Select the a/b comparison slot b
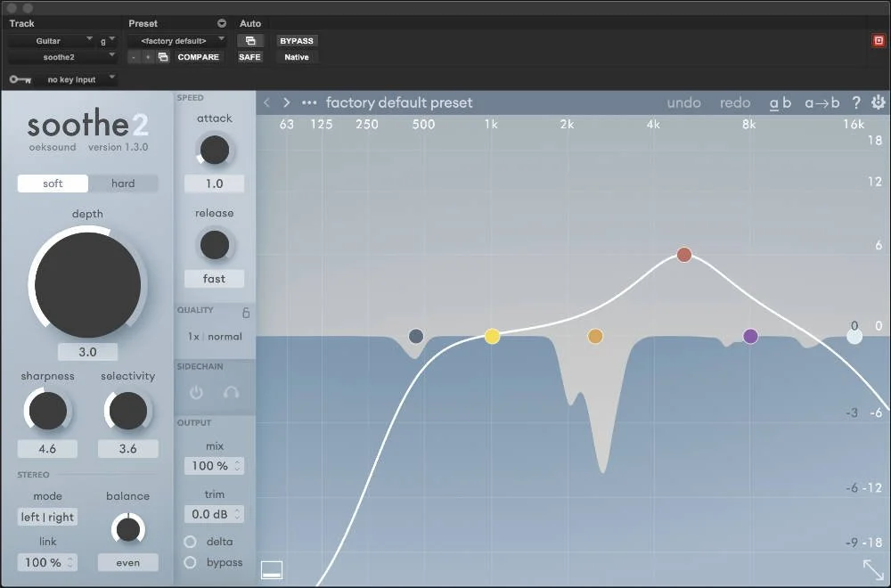Screen dimensions: 891x588 (788, 102)
